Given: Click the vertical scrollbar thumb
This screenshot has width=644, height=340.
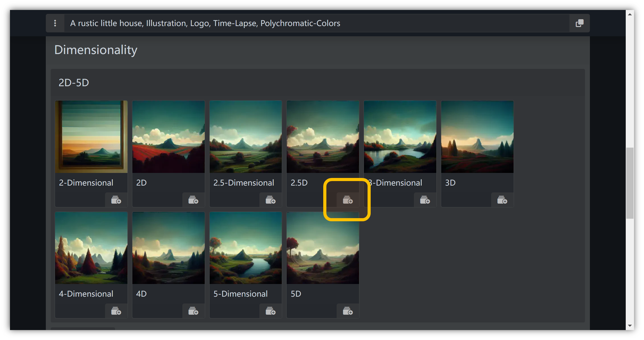Looking at the screenshot, I should point(630,183).
